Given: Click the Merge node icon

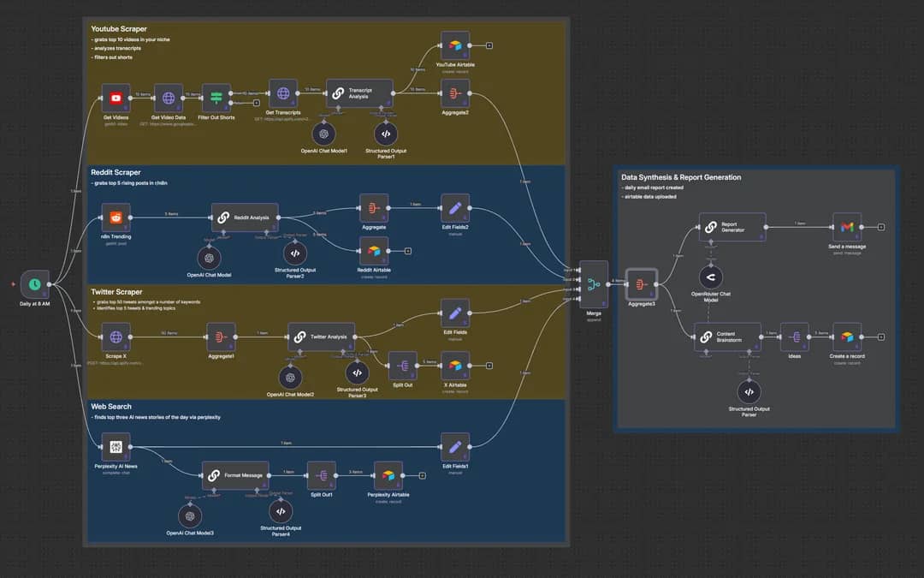Looking at the screenshot, I should [593, 283].
